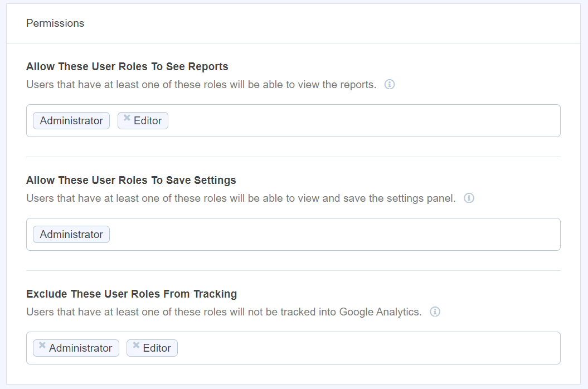
Task: Toggle the Editor tag in the exclusion field
Action: (152, 348)
